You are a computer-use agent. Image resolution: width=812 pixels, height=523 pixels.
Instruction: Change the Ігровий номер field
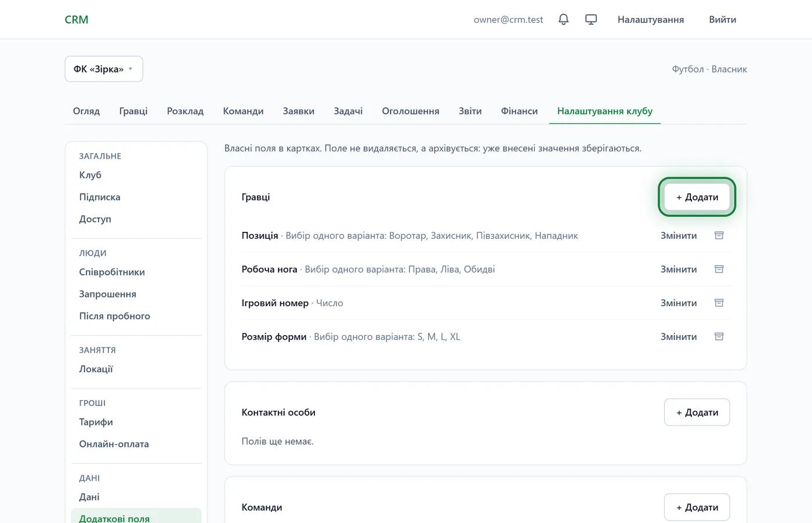[x=679, y=303]
